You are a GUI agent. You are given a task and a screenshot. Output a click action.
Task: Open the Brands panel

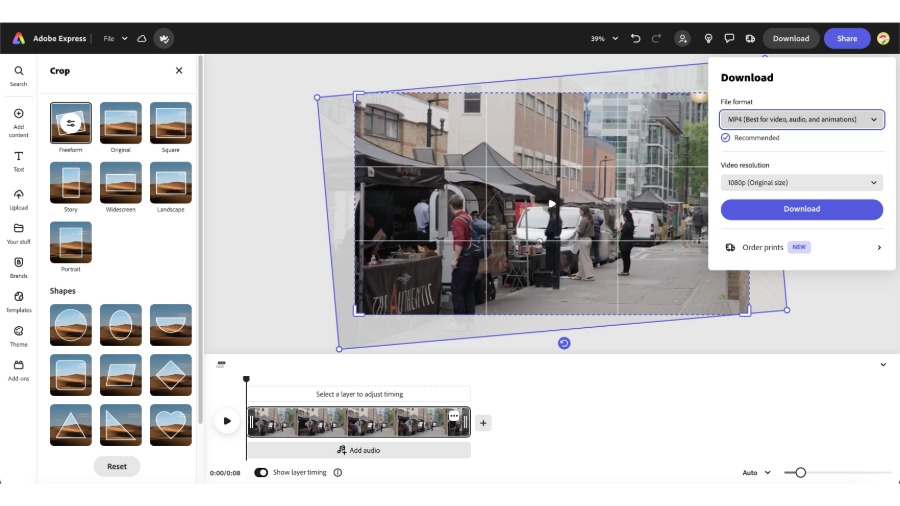18,267
